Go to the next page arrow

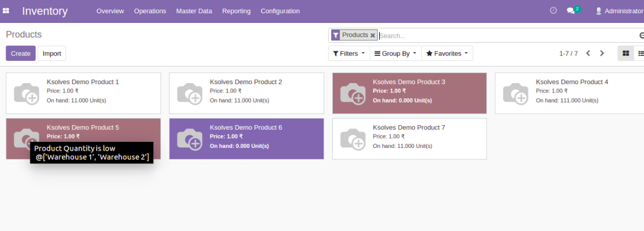click(602, 54)
